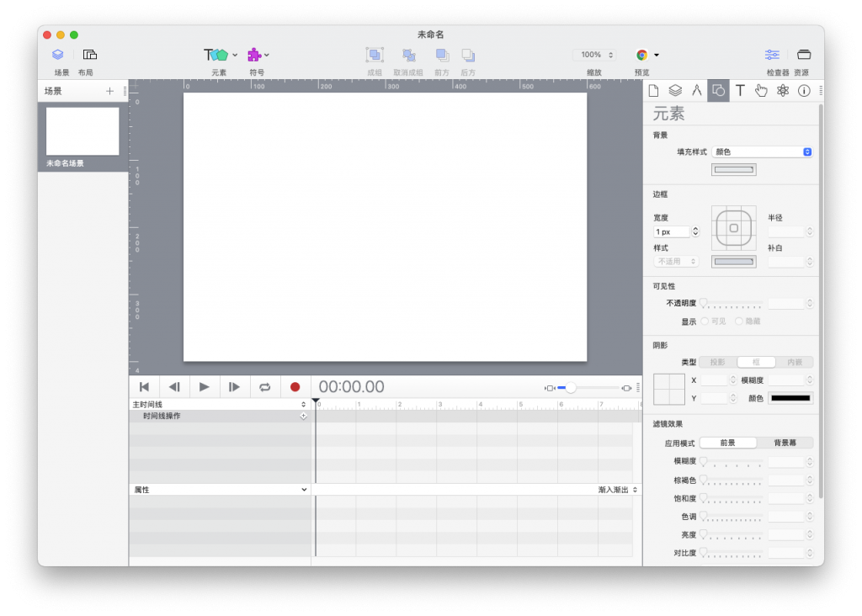Viewport: 862px width, 616px height.
Task: Select the 隐藏 hidden radio button
Action: coord(739,321)
